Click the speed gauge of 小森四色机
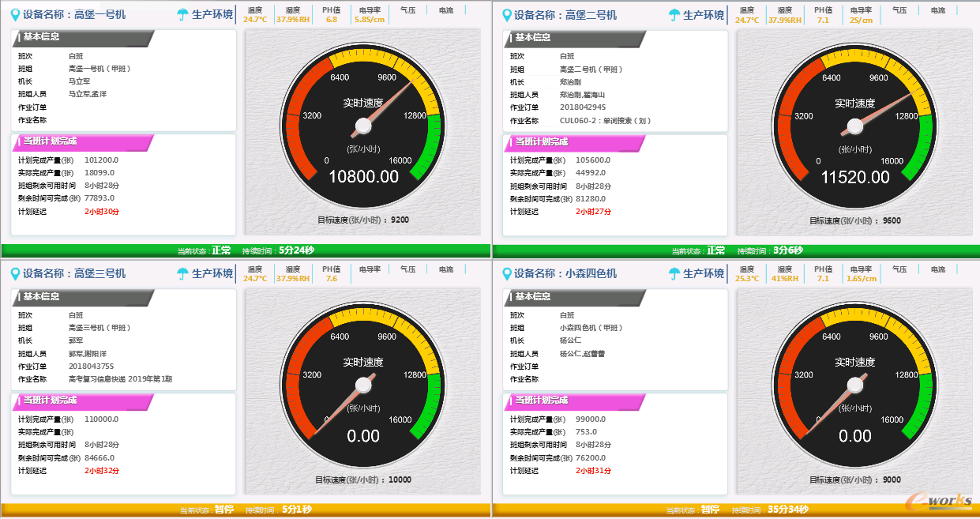 click(855, 385)
